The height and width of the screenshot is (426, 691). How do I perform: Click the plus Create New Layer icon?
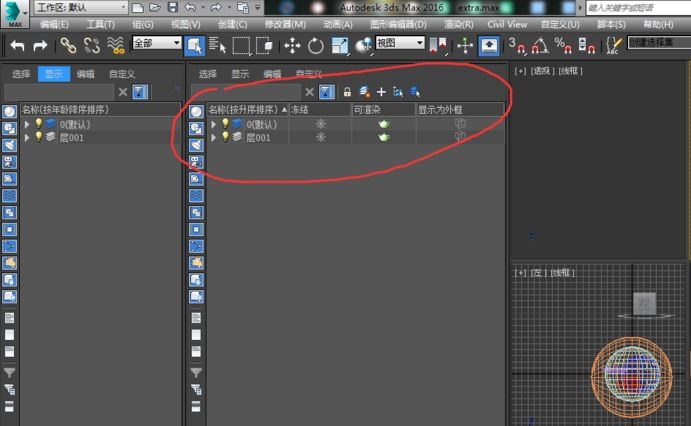(x=381, y=92)
